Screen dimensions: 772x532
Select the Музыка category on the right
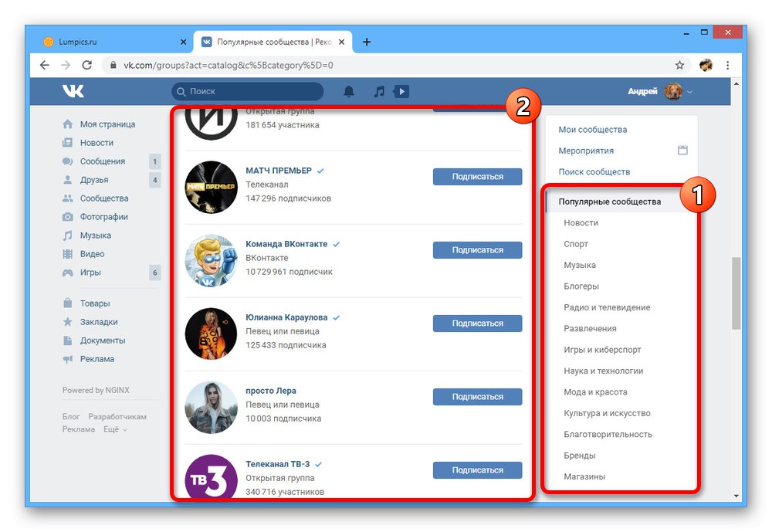[580, 265]
